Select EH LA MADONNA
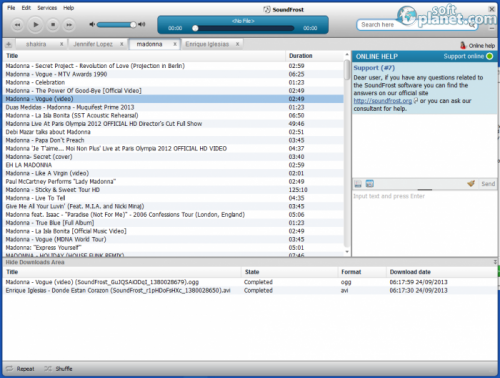Image resolution: width=500 pixels, height=378 pixels. click(x=173, y=165)
